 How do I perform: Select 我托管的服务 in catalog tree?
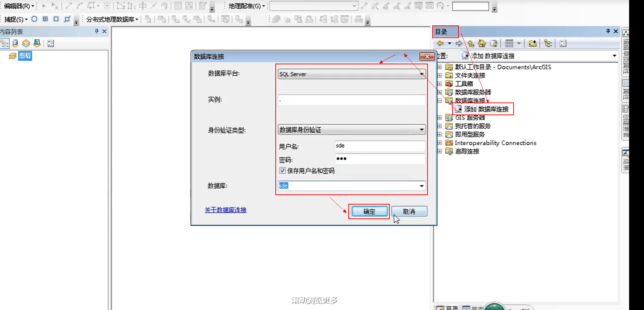tap(473, 126)
